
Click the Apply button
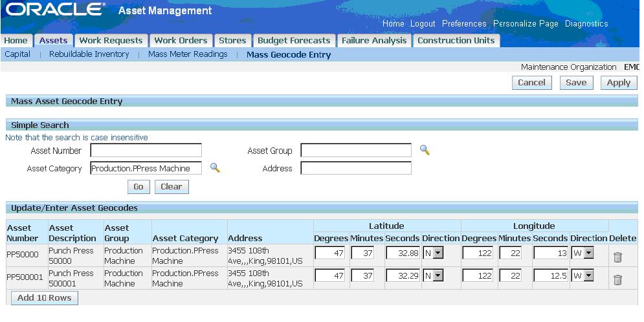click(x=619, y=83)
